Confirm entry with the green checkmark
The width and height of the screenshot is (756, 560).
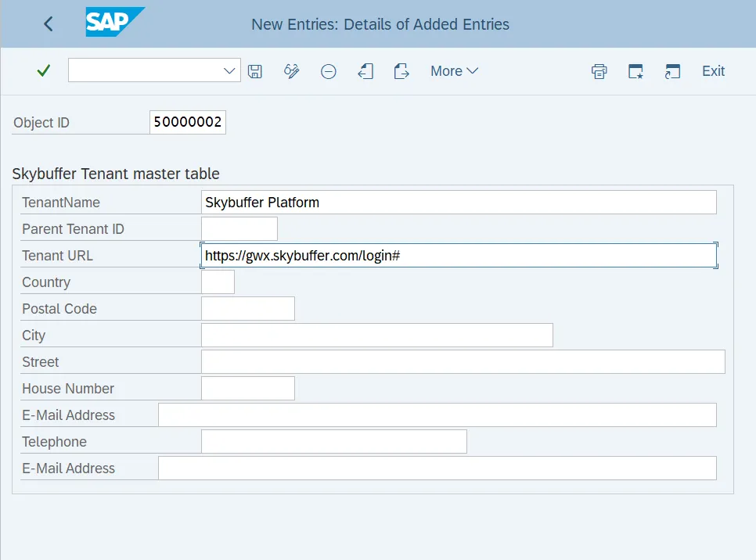[43, 71]
